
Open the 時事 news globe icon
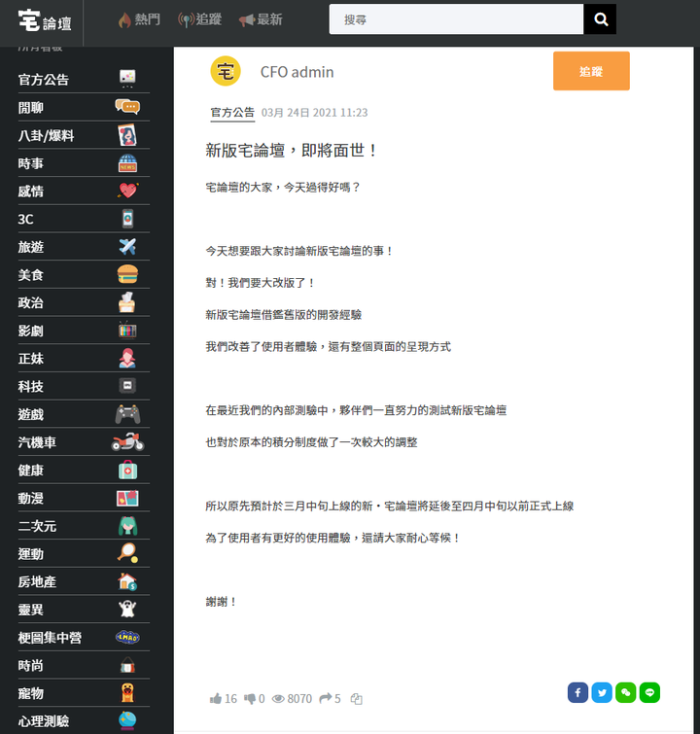pos(127,163)
